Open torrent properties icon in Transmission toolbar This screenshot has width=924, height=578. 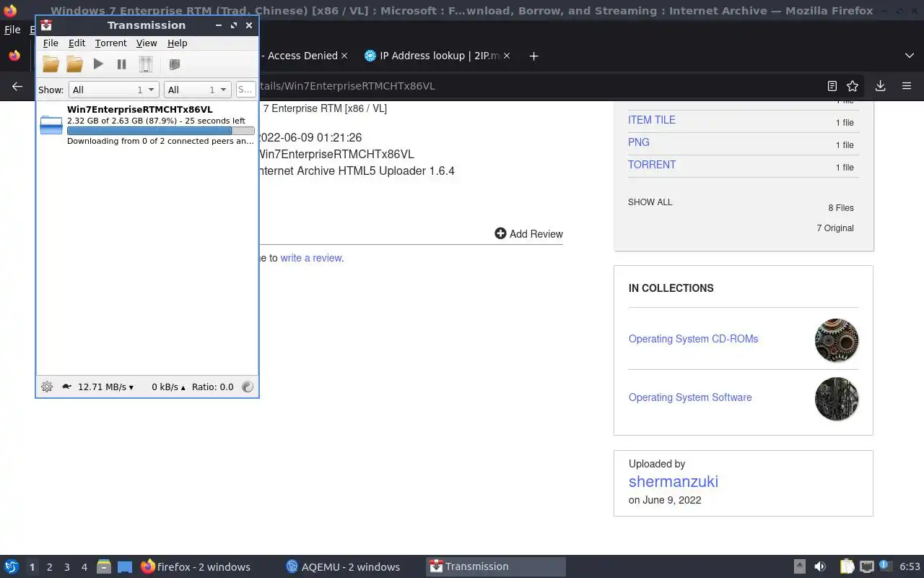point(174,64)
